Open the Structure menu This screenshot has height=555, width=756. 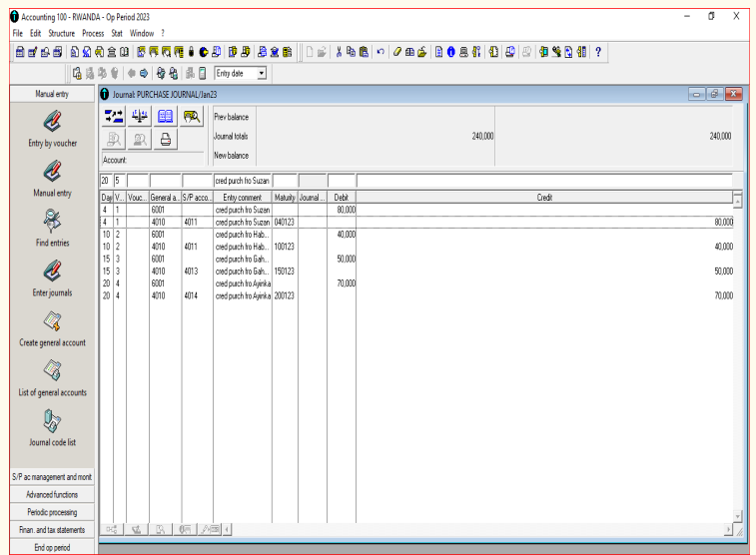pyautogui.click(x=62, y=33)
